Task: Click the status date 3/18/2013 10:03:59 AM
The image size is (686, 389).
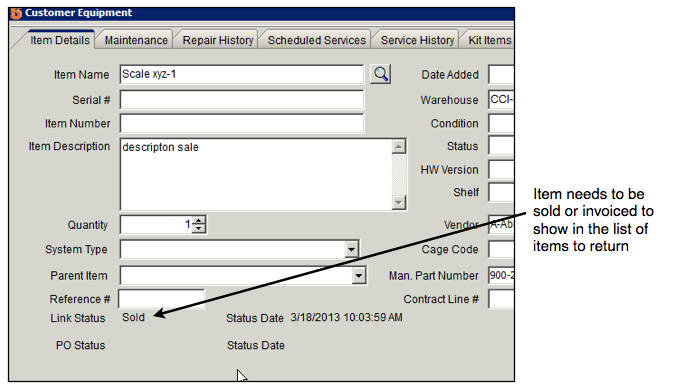Action: (346, 317)
